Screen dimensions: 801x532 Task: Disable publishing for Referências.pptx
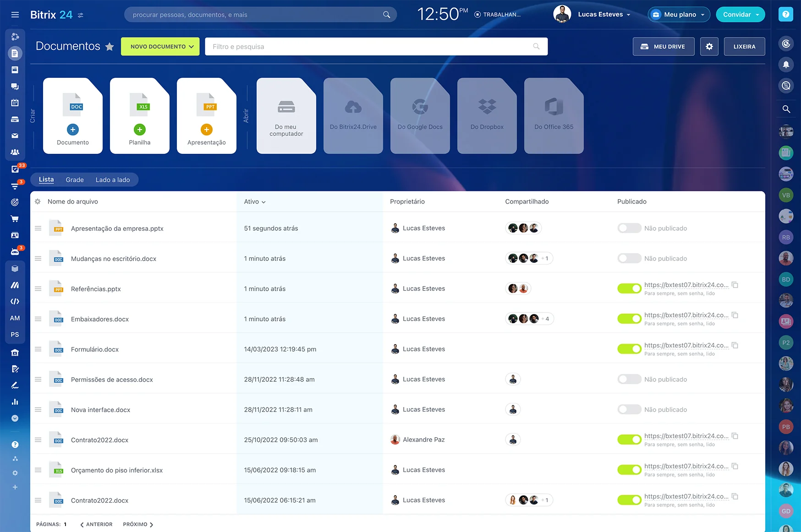pyautogui.click(x=629, y=288)
